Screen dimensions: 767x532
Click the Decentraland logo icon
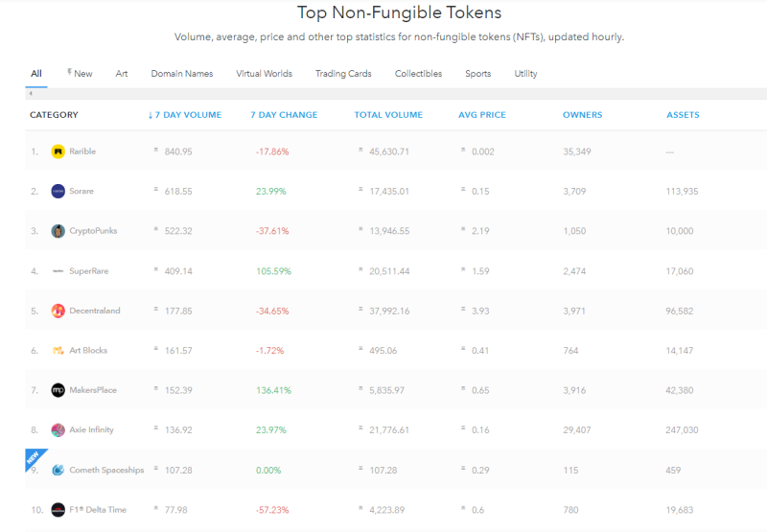click(x=58, y=311)
